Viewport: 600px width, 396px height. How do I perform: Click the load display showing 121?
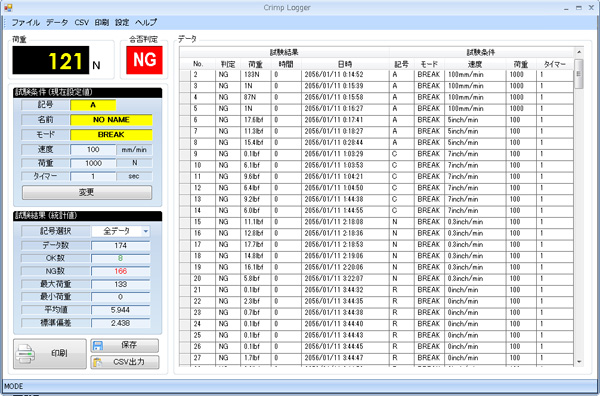51,60
